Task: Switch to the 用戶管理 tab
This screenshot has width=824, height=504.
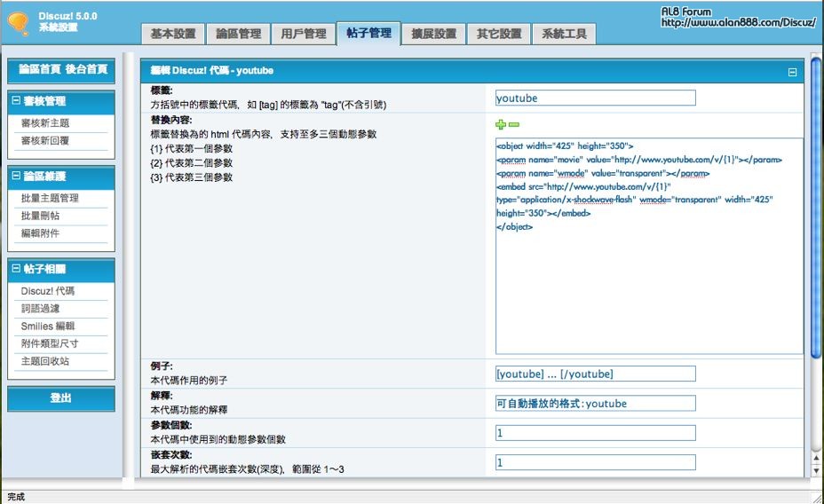Action: coord(303,34)
